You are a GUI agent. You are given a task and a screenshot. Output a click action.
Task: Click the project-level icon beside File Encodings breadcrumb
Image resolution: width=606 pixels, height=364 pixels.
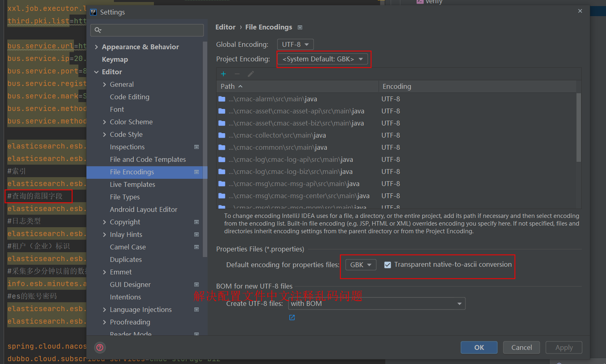click(300, 27)
